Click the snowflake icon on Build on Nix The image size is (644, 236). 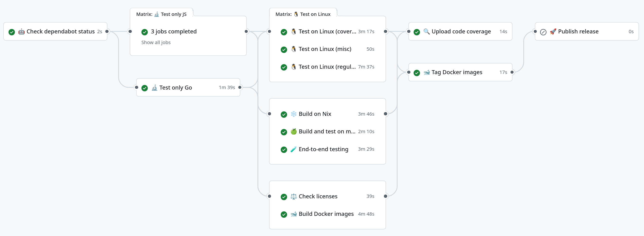coord(294,114)
